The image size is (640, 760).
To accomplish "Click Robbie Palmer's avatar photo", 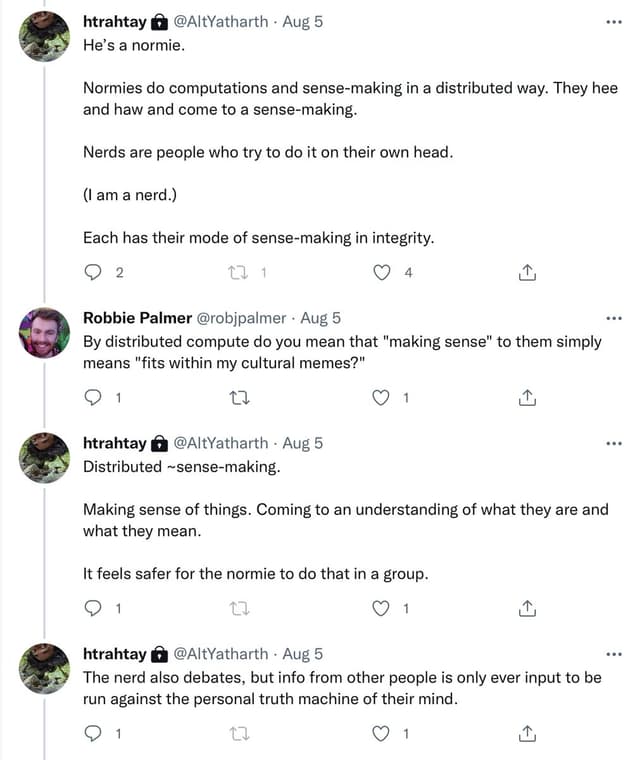I will (x=45, y=333).
